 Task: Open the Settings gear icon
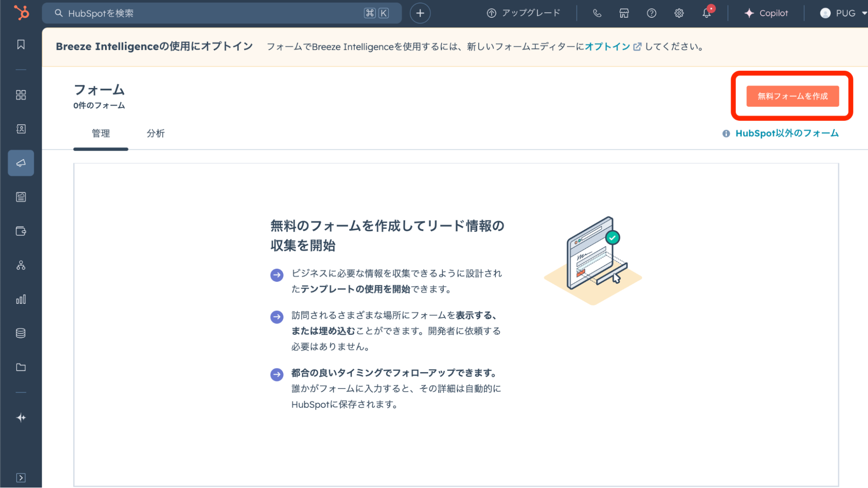click(x=679, y=13)
